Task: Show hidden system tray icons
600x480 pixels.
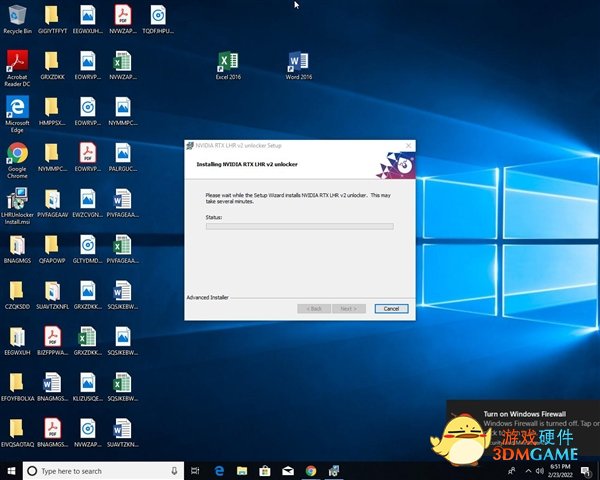Action: pyautogui.click(x=528, y=471)
